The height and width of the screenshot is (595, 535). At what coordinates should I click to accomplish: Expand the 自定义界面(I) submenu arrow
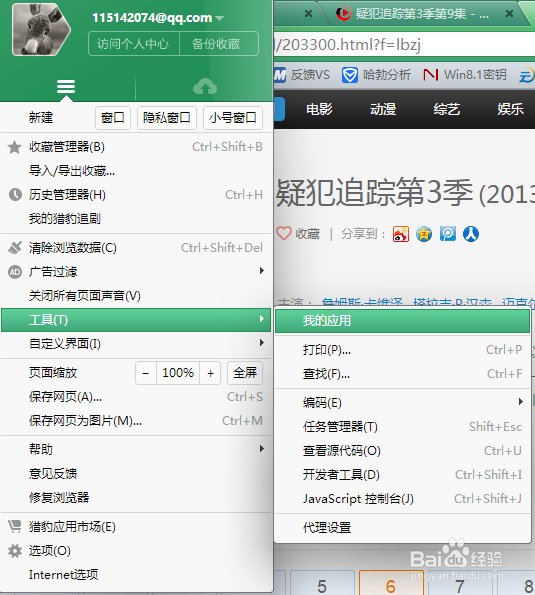(261, 343)
